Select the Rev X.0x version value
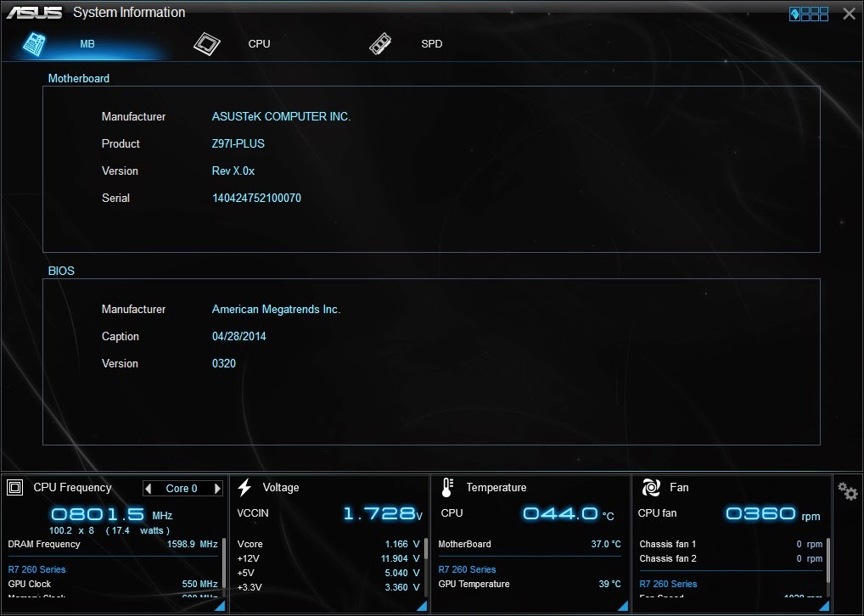Screen dimensions: 864x616 pos(233,171)
